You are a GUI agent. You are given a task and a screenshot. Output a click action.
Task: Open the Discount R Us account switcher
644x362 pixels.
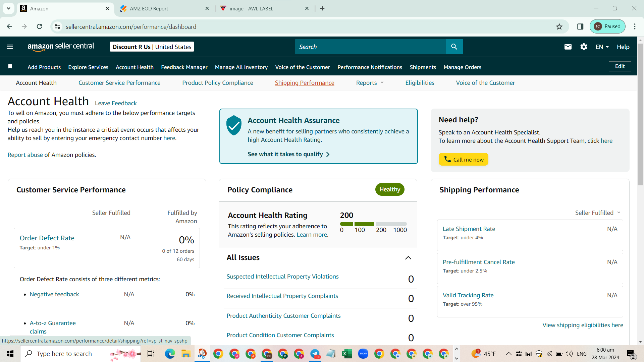click(152, 47)
